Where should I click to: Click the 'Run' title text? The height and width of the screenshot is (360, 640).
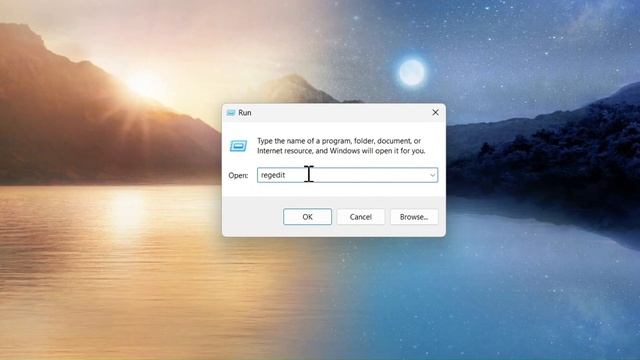[245, 113]
